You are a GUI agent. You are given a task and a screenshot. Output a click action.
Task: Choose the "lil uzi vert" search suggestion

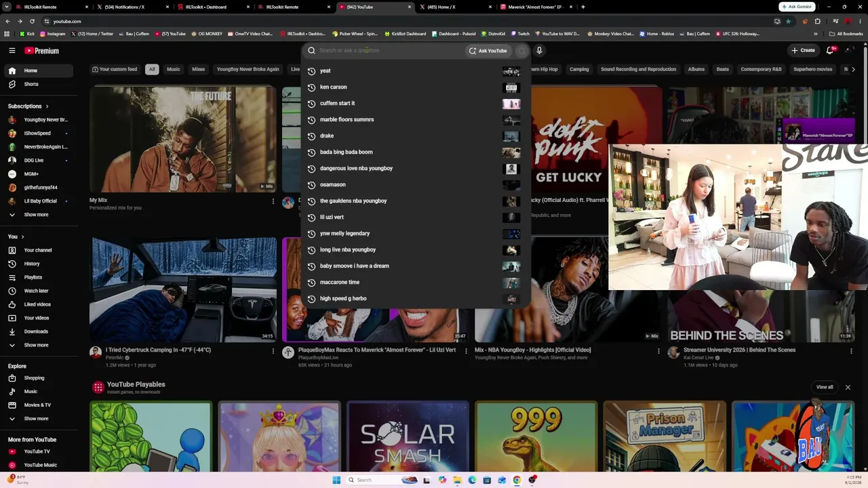pos(414,217)
